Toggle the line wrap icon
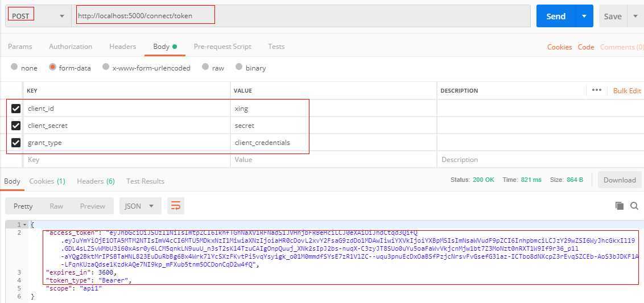This screenshot has height=303, width=644. tap(176, 206)
